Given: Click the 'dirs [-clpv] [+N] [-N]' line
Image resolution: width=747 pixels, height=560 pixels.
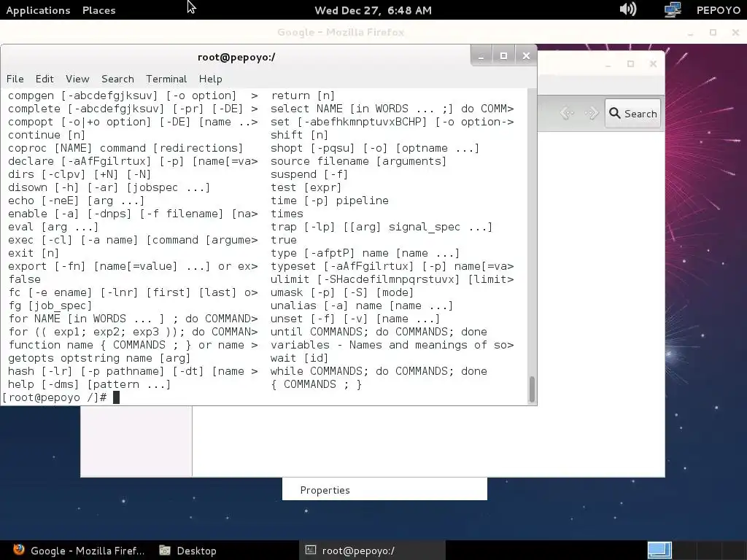Looking at the screenshot, I should 79,174.
